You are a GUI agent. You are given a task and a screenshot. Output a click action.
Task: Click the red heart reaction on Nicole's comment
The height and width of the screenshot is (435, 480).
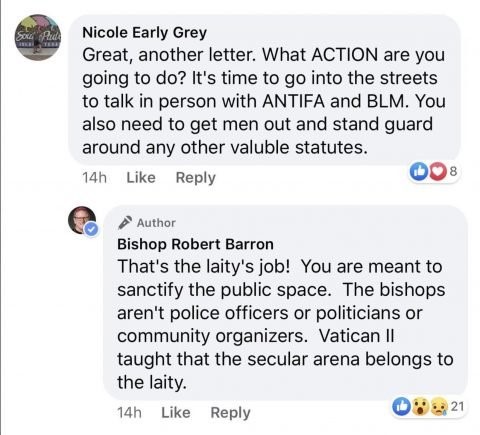pyautogui.click(x=438, y=172)
